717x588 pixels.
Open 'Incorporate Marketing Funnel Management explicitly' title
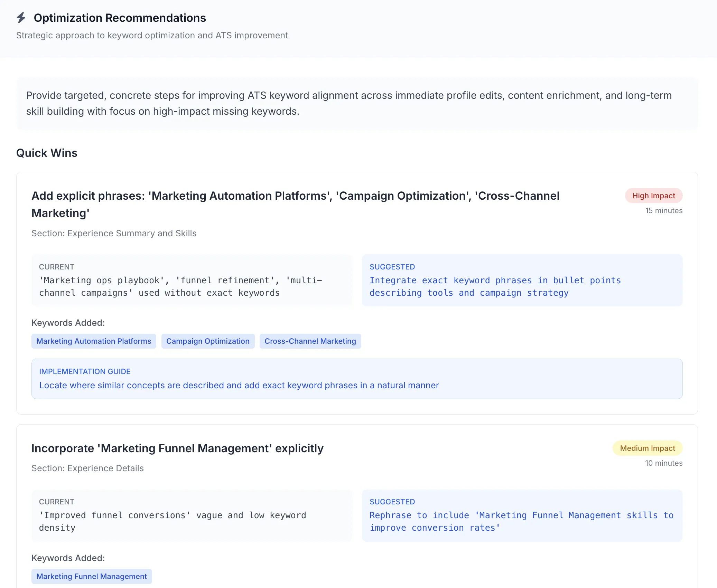pos(177,448)
